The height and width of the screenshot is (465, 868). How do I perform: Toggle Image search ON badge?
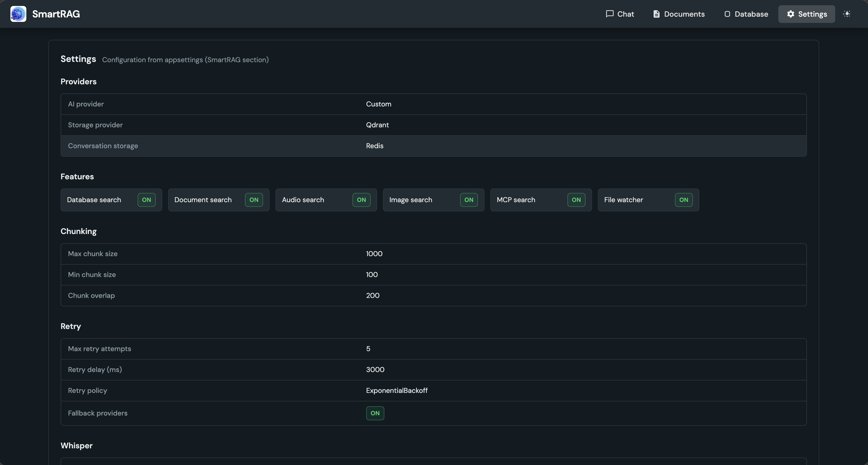[469, 200]
